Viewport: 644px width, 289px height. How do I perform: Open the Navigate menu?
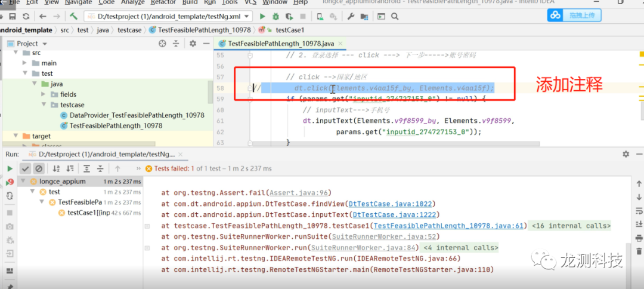pos(79,2)
